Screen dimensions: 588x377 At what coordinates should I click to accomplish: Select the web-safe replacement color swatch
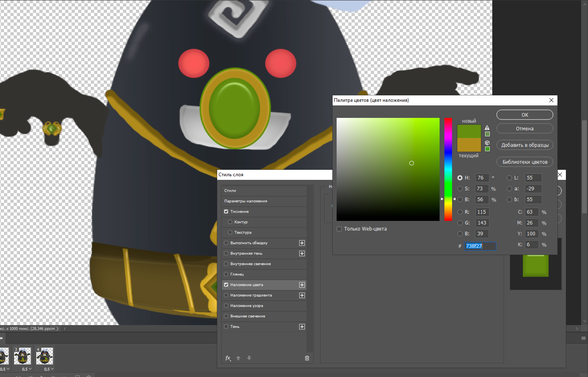(x=487, y=149)
